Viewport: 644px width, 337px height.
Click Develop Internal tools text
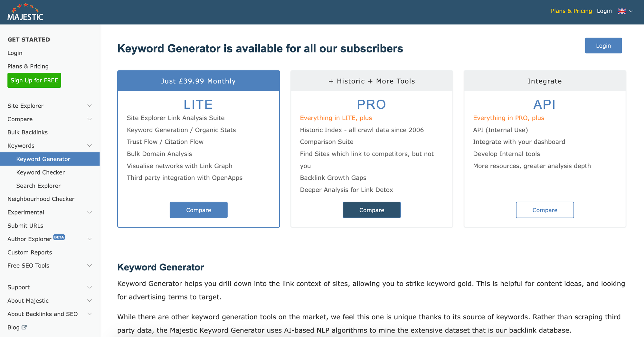tap(507, 154)
